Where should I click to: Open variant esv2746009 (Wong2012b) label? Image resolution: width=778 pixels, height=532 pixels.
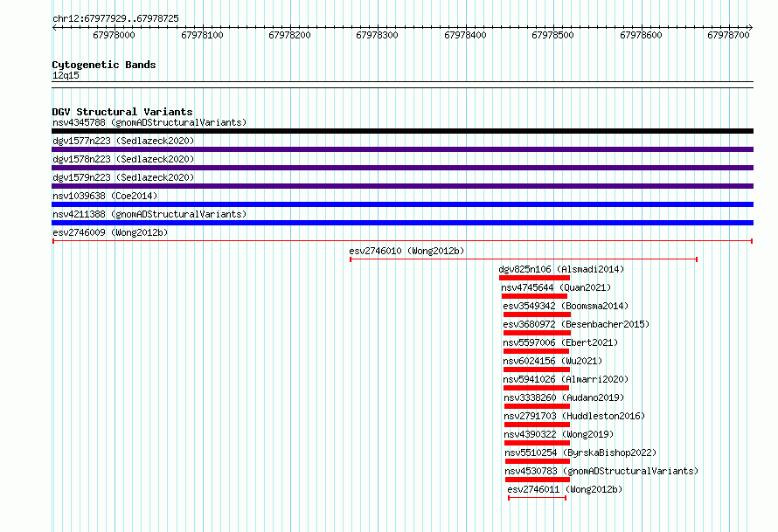click(x=110, y=232)
